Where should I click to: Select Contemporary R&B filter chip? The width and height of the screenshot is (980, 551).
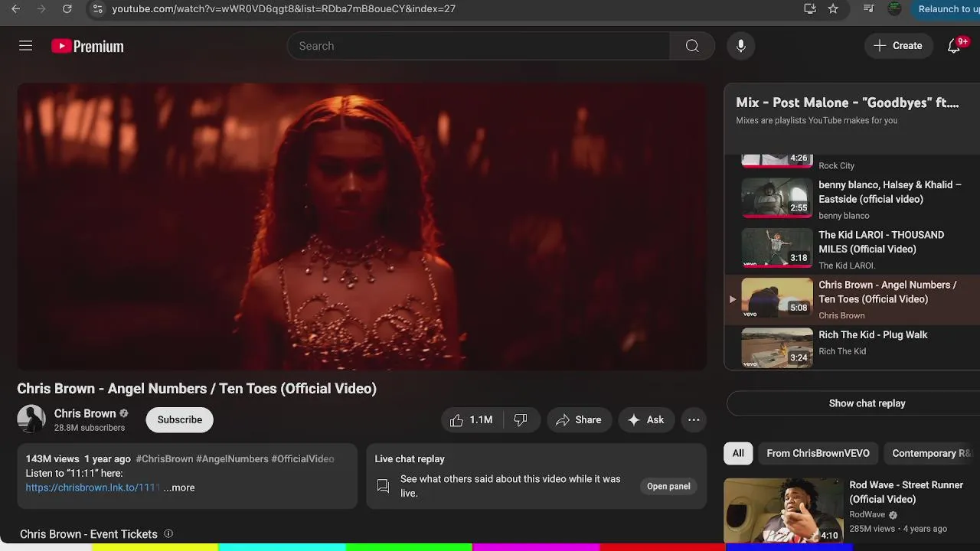(931, 453)
